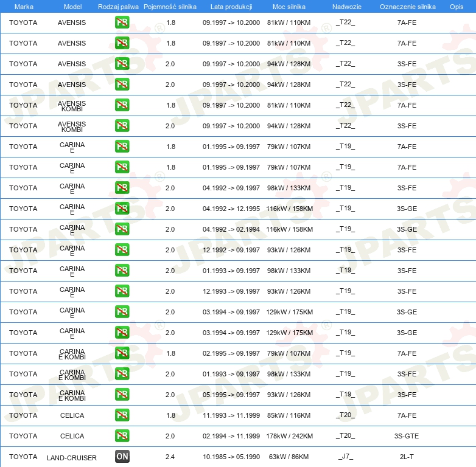Click the Rodzaj paliwa column header
The height and width of the screenshot is (467, 476).
(x=118, y=7)
